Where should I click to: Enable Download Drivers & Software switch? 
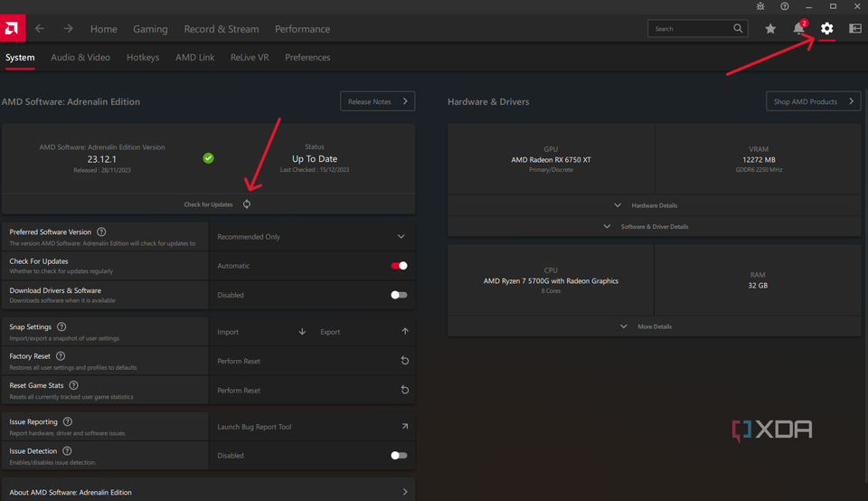(x=399, y=295)
